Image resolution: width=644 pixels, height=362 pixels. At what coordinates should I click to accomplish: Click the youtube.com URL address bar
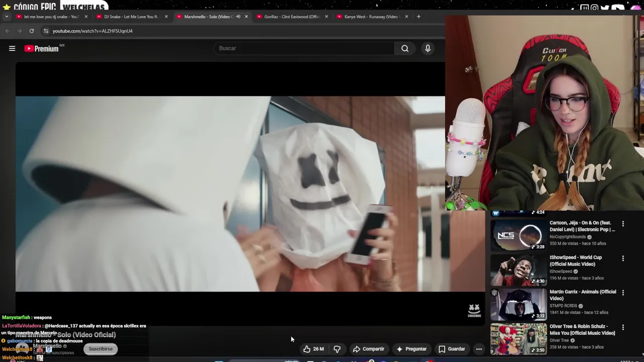tap(93, 31)
